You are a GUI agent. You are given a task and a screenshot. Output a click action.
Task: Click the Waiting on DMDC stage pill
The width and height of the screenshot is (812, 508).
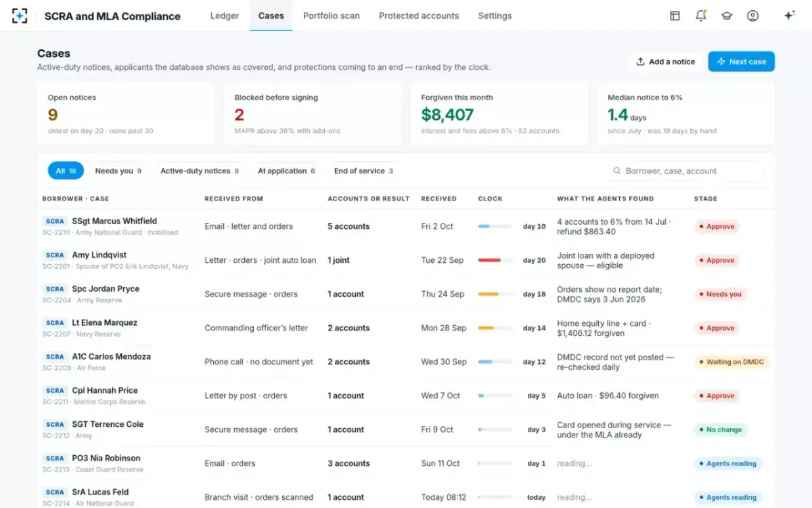731,362
